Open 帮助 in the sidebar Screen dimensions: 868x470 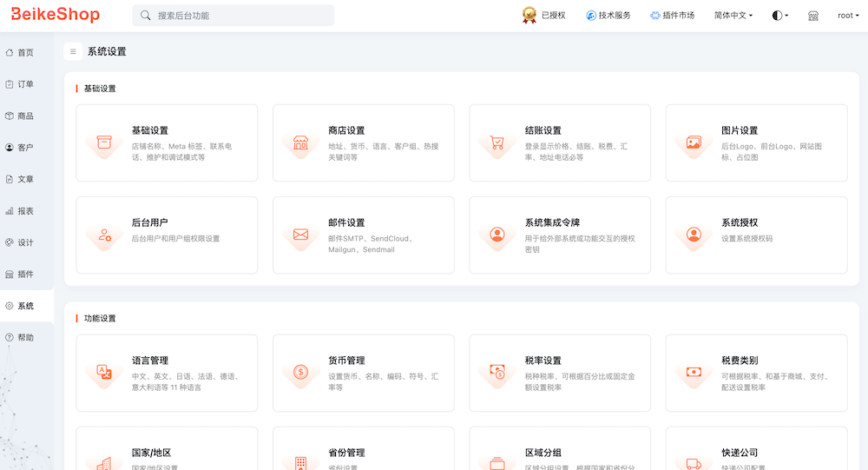tap(27, 338)
